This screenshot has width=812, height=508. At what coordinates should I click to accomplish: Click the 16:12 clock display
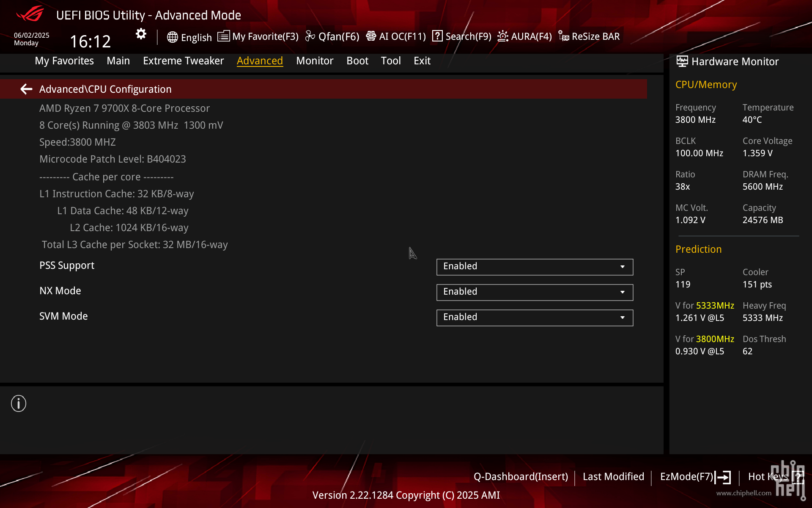tap(90, 41)
